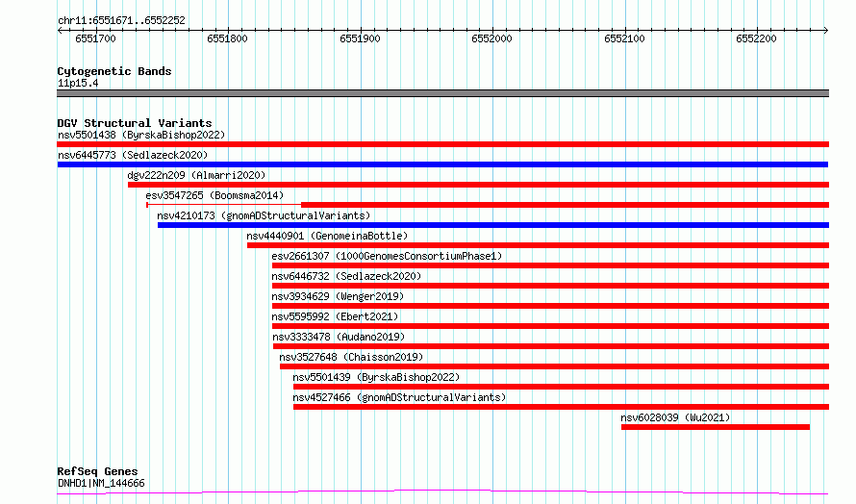Open nsv3333478 (Audano2019) label
This screenshot has height=504, width=856.
(339, 337)
